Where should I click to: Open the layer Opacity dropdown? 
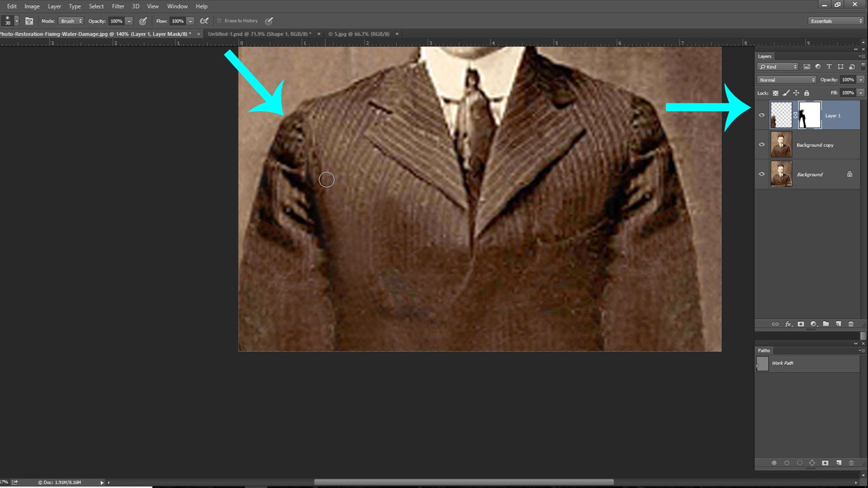click(860, 80)
